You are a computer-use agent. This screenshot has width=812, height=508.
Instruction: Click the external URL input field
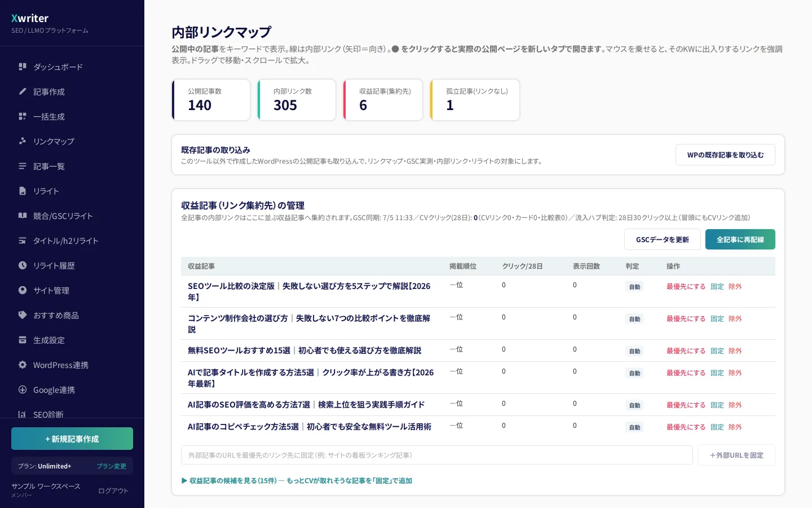[x=437, y=455]
